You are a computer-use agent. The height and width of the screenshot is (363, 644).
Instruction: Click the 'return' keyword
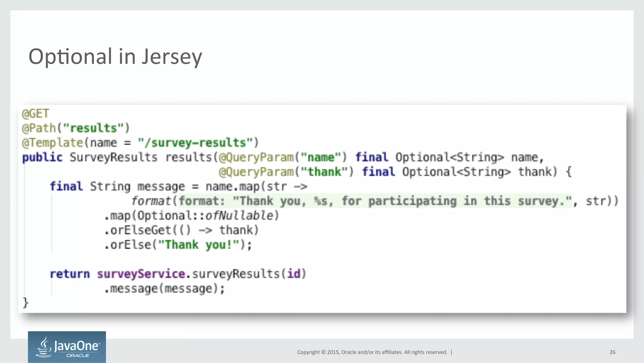(x=70, y=274)
